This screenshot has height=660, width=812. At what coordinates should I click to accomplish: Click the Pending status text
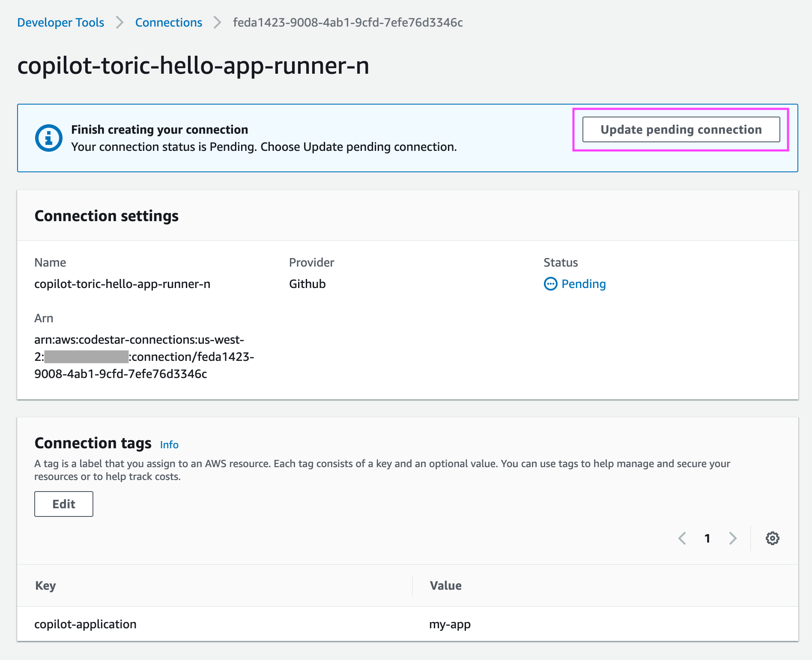583,284
